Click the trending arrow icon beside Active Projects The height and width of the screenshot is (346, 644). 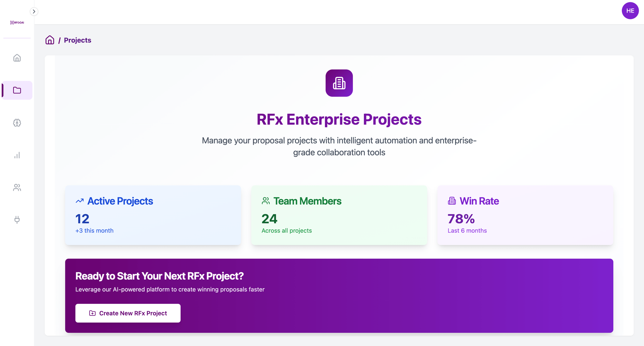(x=80, y=201)
